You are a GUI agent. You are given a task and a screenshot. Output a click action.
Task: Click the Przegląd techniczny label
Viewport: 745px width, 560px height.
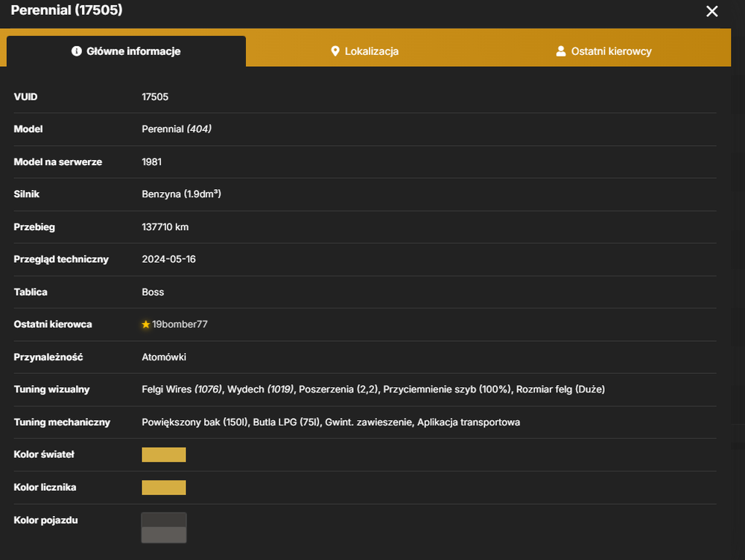(x=61, y=259)
